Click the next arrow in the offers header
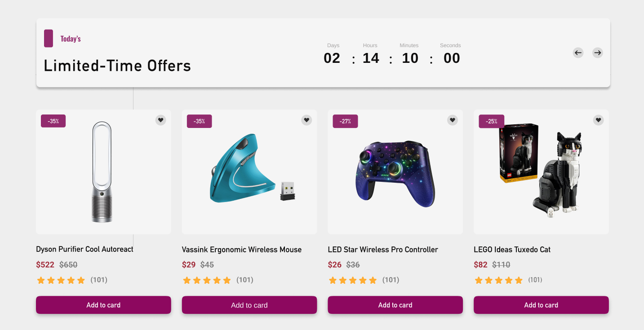This screenshot has height=330, width=644. [x=597, y=53]
